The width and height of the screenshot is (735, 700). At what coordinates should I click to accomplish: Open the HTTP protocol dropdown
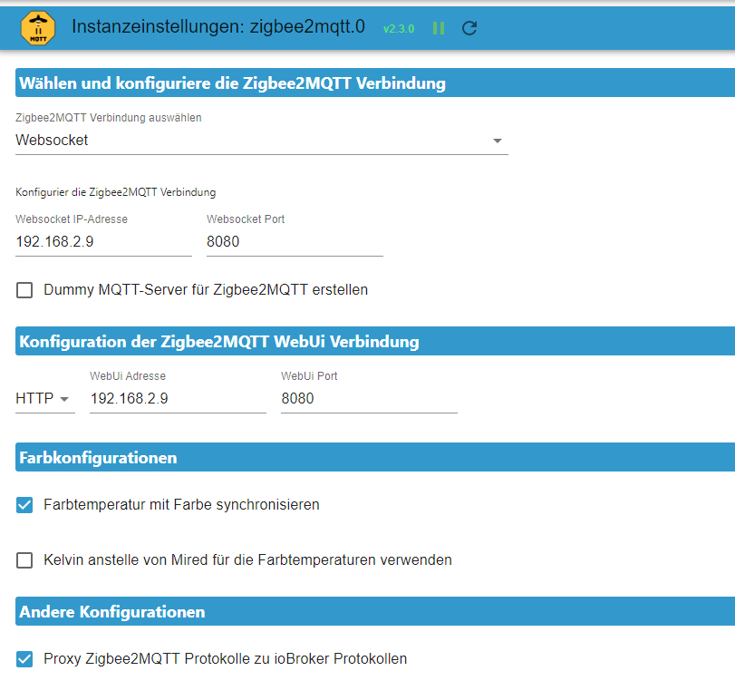[45, 399]
